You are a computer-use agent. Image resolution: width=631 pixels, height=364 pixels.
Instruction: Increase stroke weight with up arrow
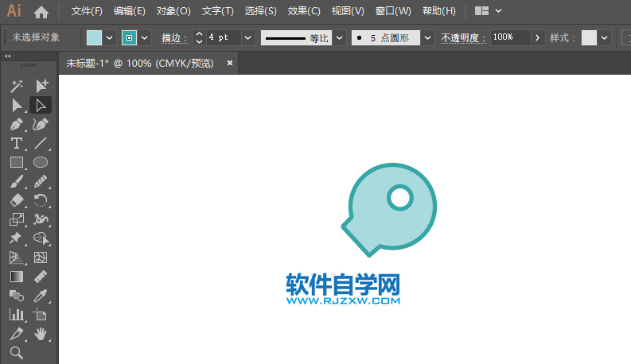point(199,34)
